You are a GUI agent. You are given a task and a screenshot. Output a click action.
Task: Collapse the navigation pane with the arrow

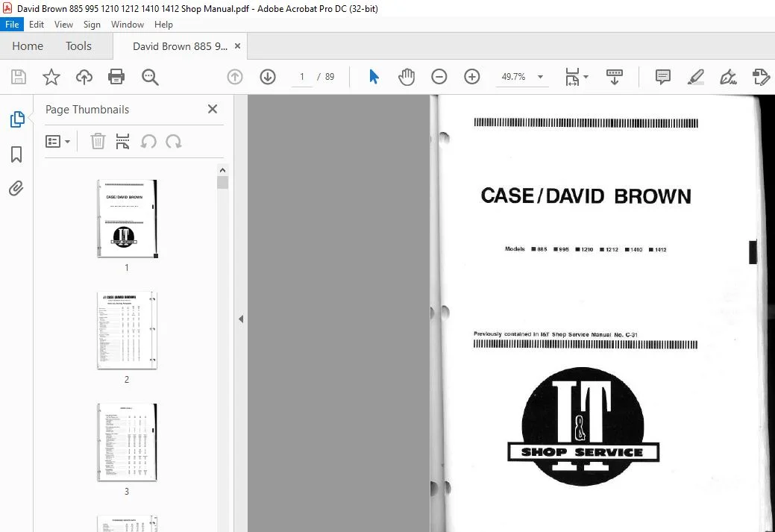(x=241, y=319)
